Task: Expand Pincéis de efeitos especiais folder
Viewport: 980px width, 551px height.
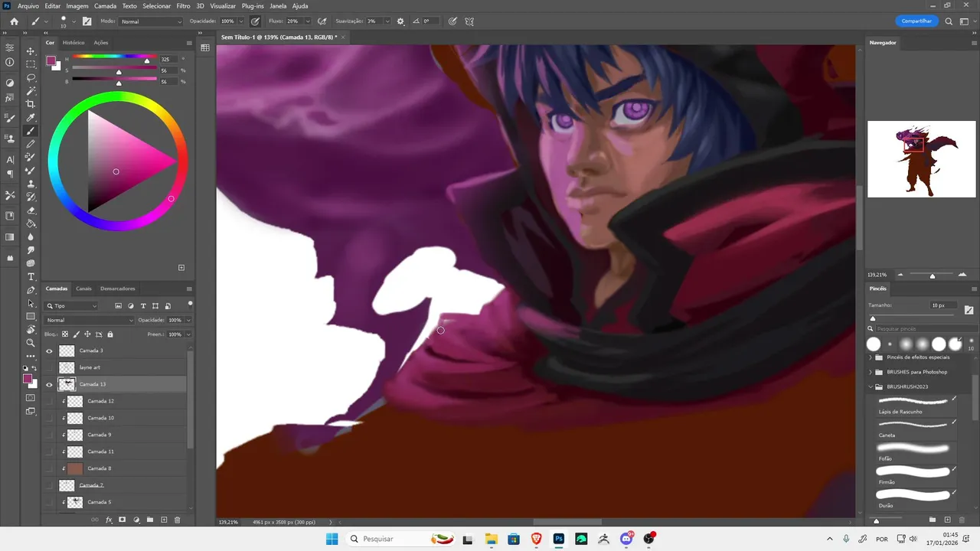Action: point(870,357)
